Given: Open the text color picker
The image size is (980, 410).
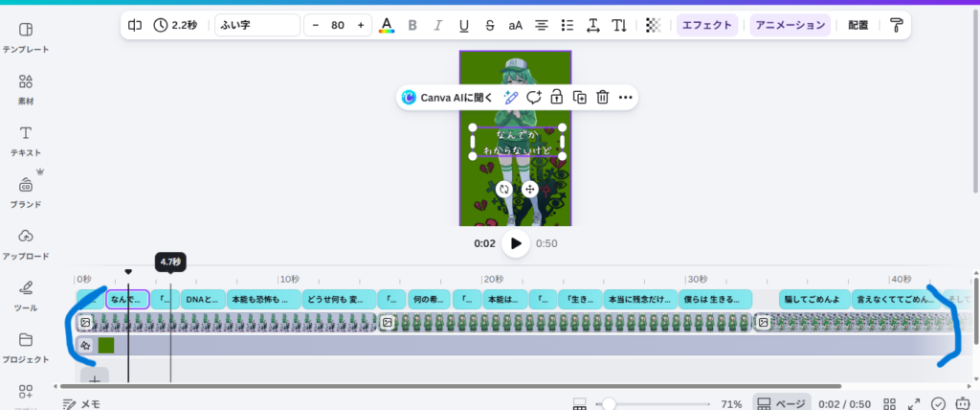Looking at the screenshot, I should point(386,25).
